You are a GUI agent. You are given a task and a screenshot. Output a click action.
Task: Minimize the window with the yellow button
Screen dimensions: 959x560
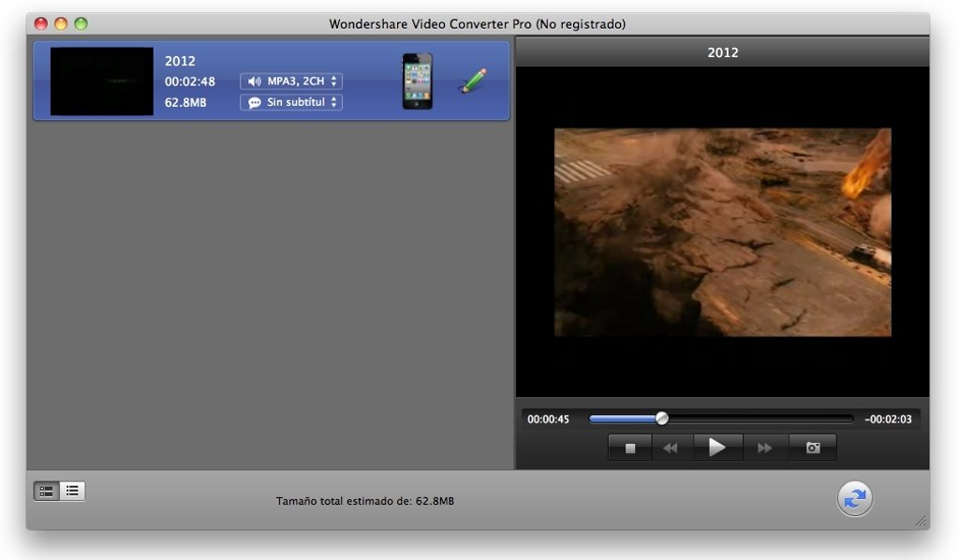[x=61, y=23]
